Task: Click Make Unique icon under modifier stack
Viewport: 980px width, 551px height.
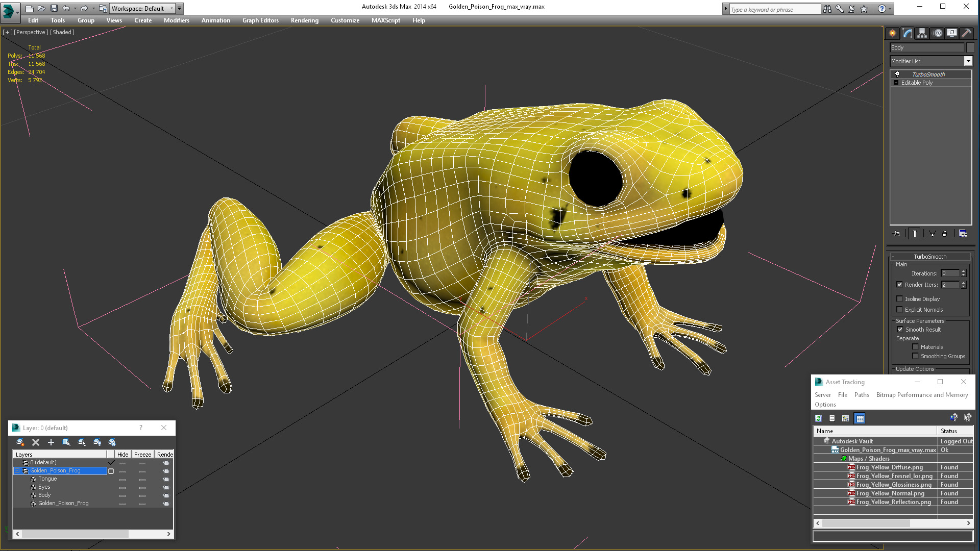Action: [x=932, y=234]
